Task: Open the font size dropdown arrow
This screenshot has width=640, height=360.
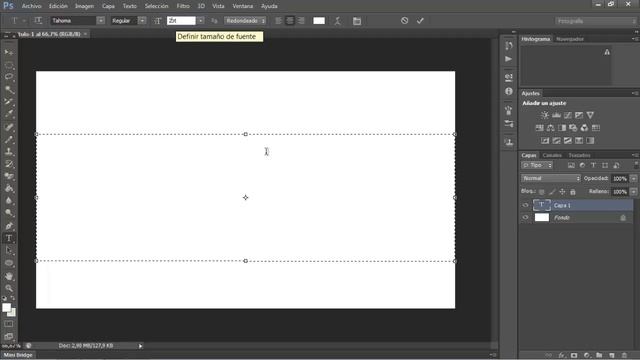Action: tap(200, 20)
